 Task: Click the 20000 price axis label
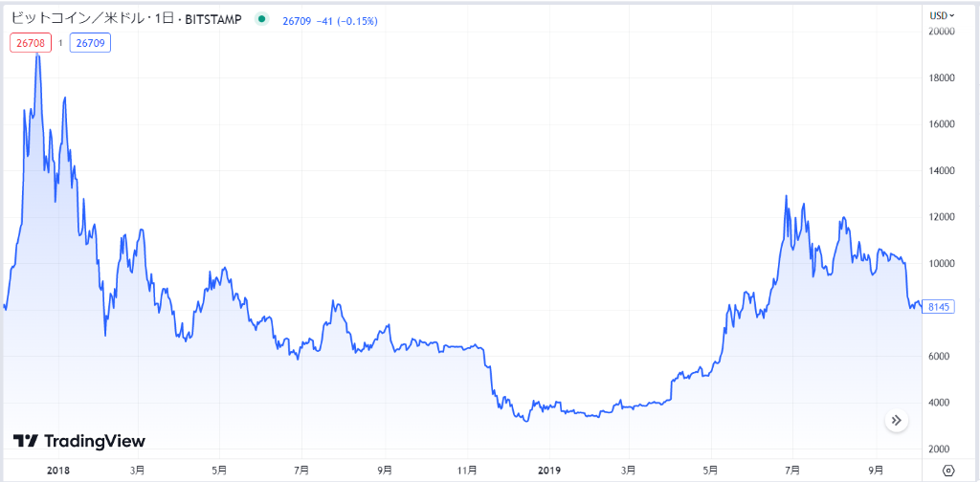click(943, 32)
